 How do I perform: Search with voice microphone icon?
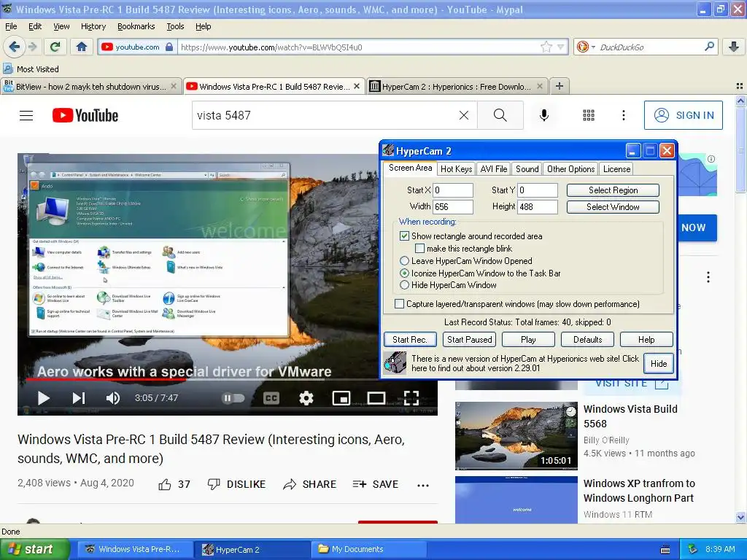click(x=544, y=115)
